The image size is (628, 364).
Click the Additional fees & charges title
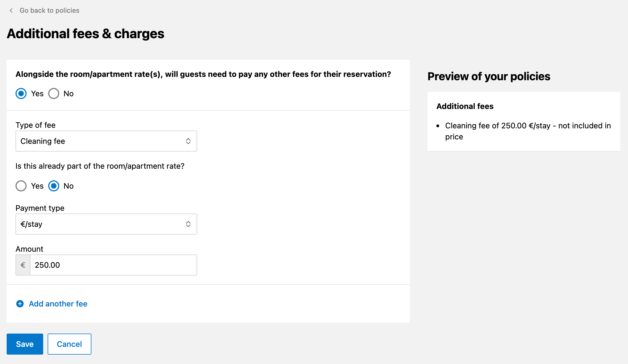[86, 34]
